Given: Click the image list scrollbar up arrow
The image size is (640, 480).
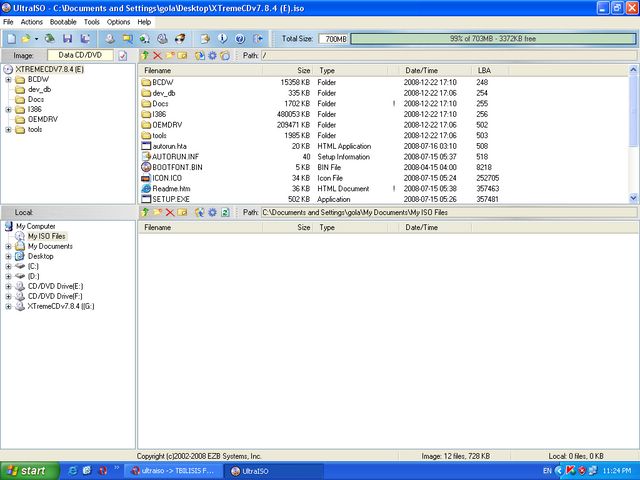Looking at the screenshot, I should coord(633,70).
